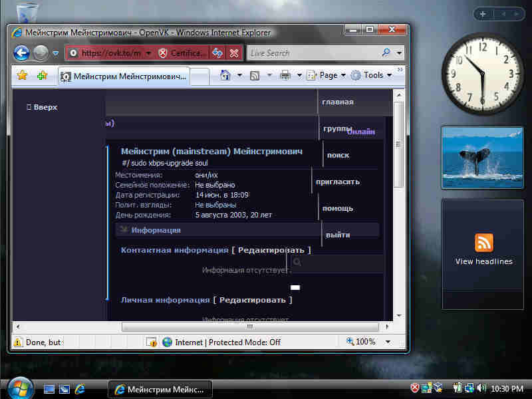Click the Back navigation arrow
Screen dimensions: 532x399
(21, 53)
